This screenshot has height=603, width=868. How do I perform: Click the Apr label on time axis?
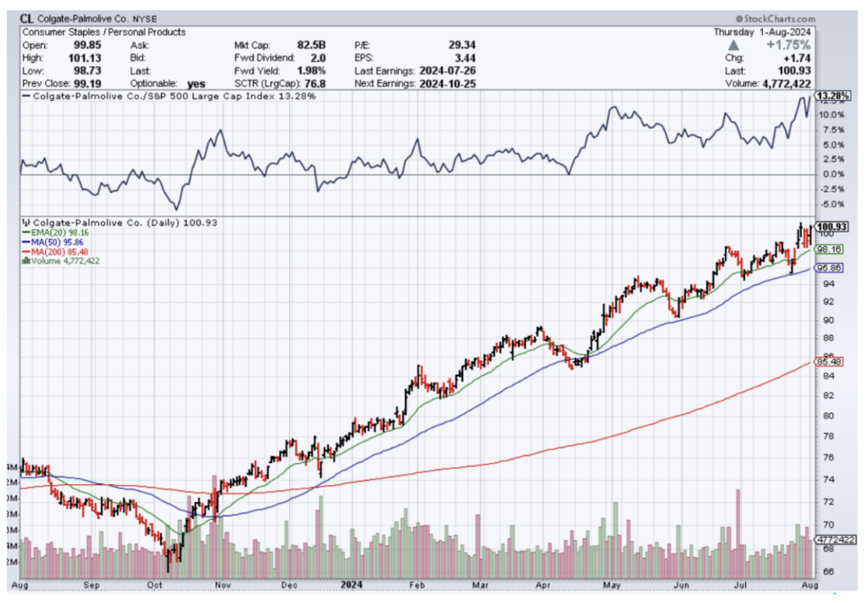point(542,585)
